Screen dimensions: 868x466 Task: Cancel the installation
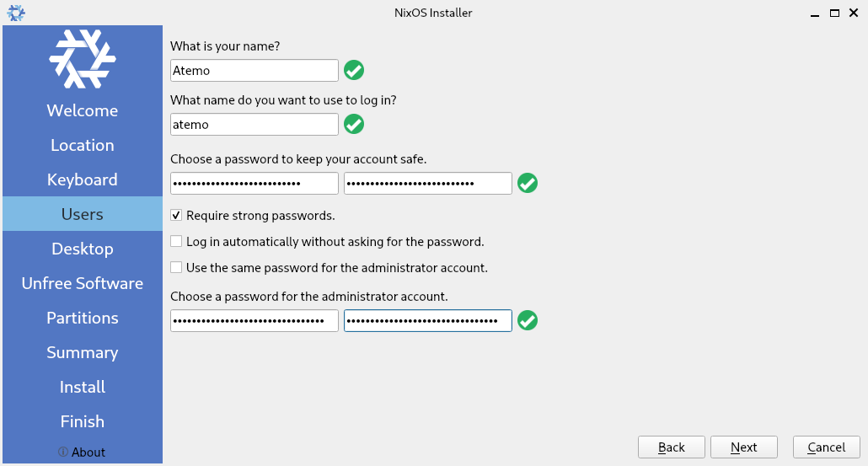tap(826, 447)
